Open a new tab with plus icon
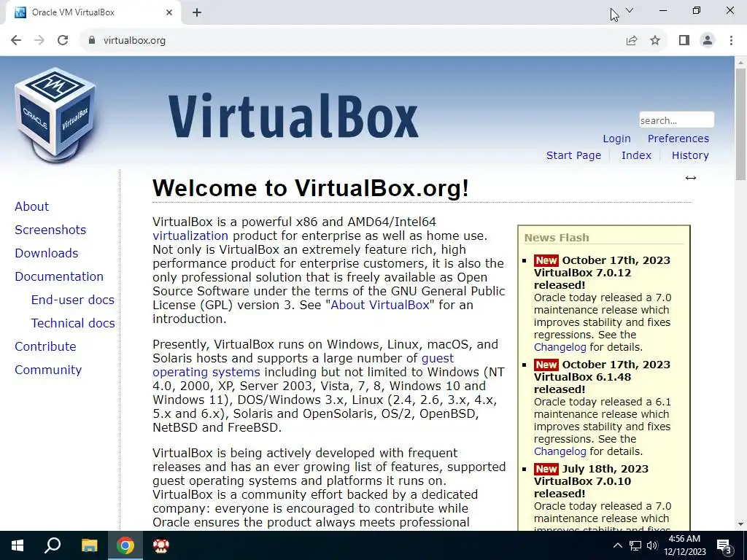The width and height of the screenshot is (747, 560). (x=197, y=12)
